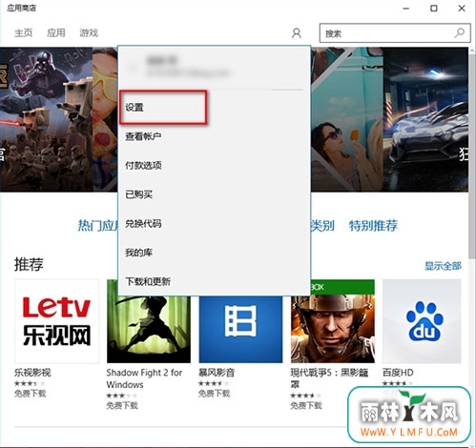The width and height of the screenshot is (476, 448).
Task: Open the 现代战争5 game tile
Action: click(333, 321)
